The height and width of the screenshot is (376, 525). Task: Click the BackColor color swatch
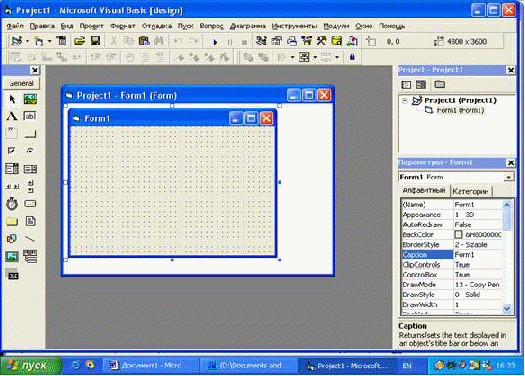click(458, 235)
